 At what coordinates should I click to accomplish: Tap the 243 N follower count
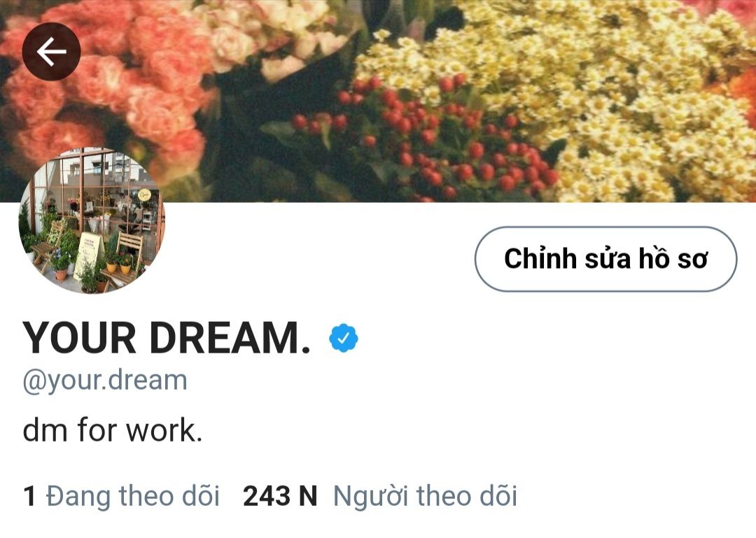click(x=280, y=496)
